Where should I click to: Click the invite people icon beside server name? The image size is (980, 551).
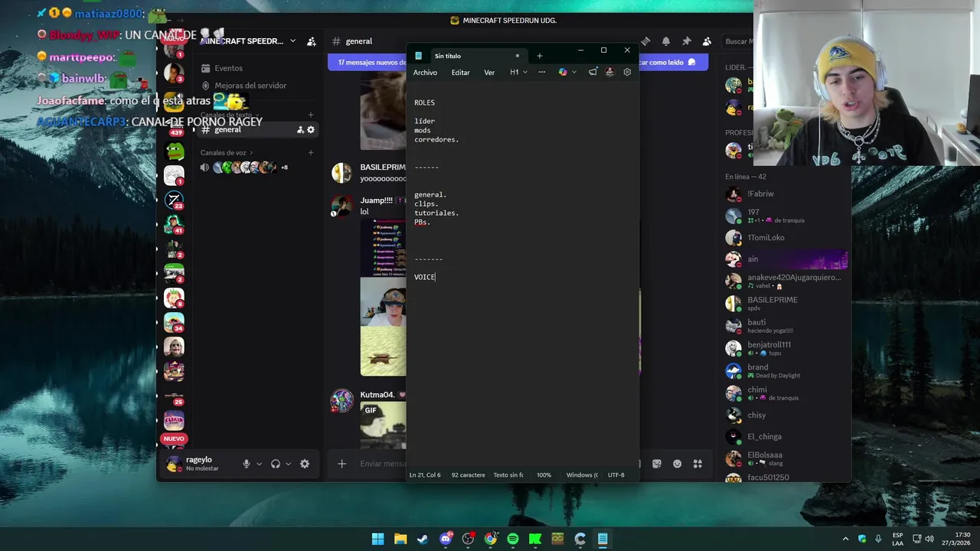pyautogui.click(x=311, y=41)
